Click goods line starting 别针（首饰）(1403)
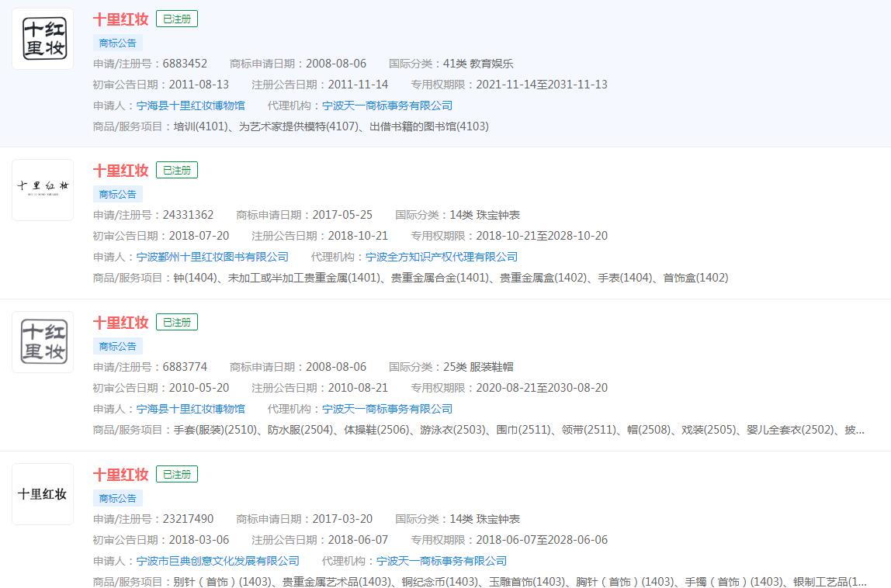Image resolution: width=891 pixels, height=588 pixels. click(x=520, y=581)
